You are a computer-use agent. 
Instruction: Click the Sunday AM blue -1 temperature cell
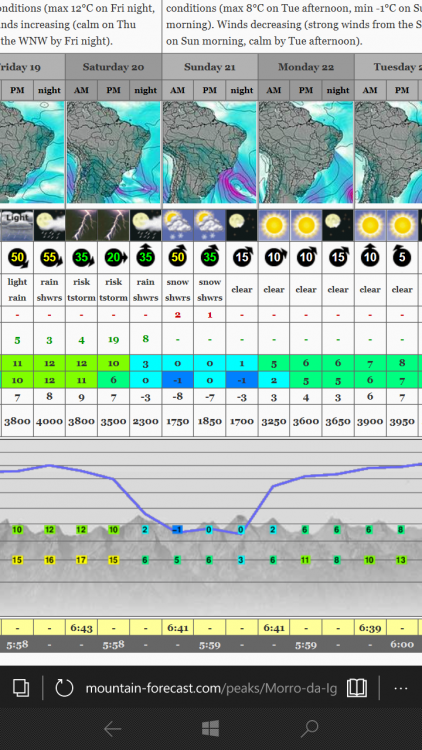click(x=178, y=379)
